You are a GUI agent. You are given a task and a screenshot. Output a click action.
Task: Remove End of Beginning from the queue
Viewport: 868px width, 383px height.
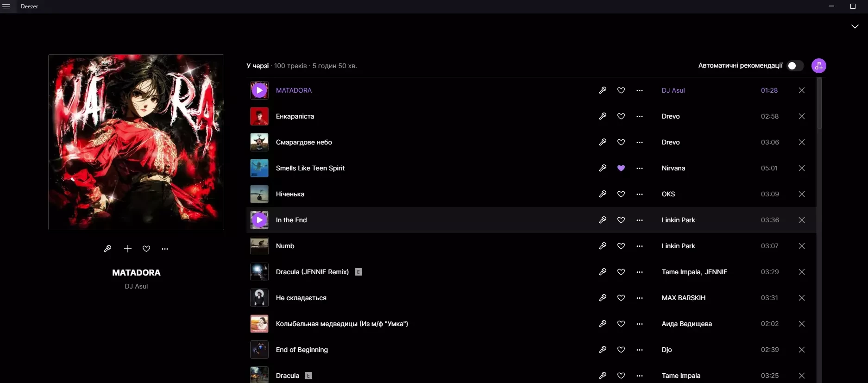(802, 350)
